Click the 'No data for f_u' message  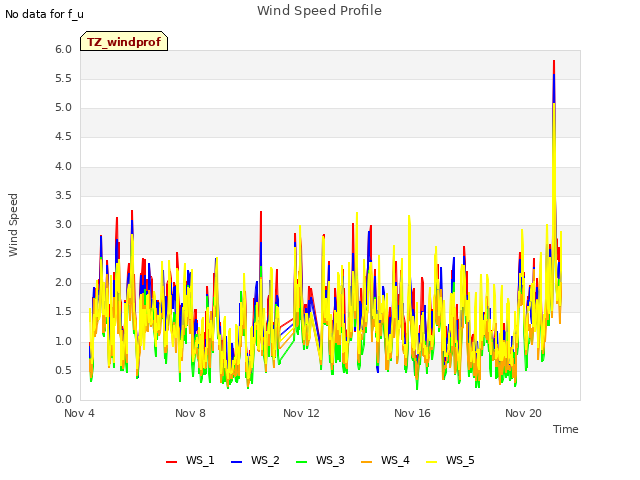44,14
